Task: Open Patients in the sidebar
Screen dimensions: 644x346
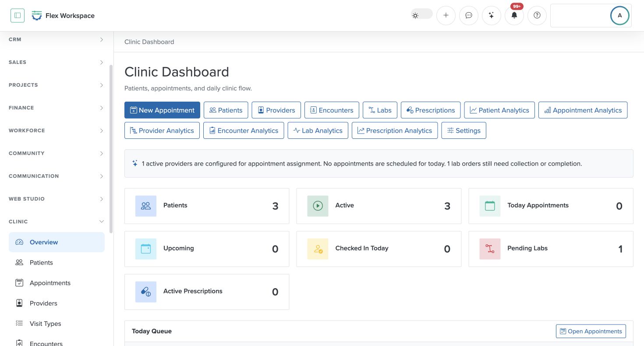Action: (x=57, y=263)
